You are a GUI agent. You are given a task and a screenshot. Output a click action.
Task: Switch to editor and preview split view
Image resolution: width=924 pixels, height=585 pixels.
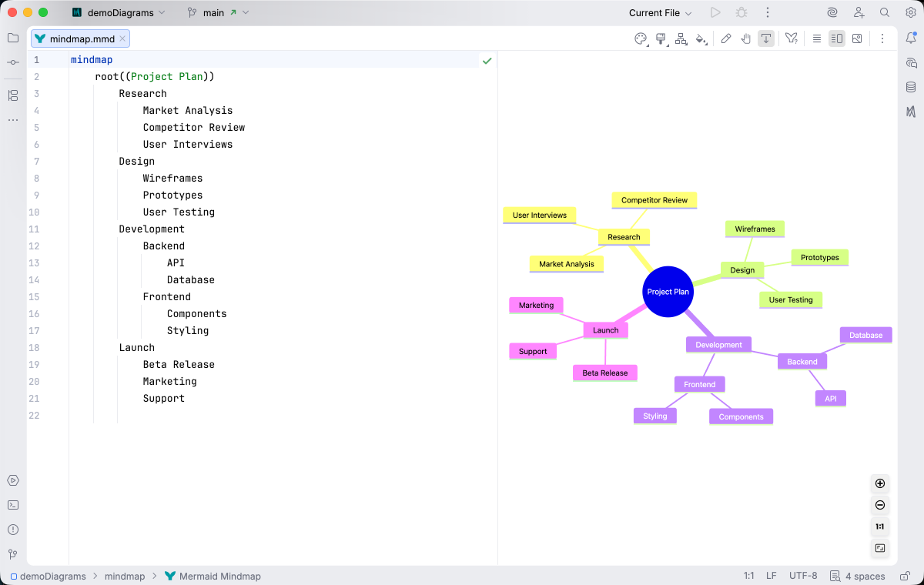(x=837, y=38)
